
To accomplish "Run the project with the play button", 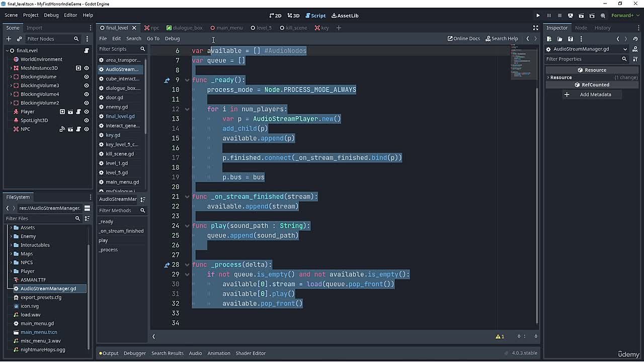I will (538, 16).
